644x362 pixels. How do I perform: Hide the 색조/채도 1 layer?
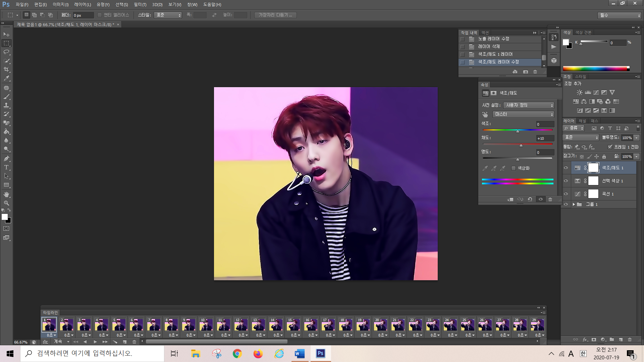pos(566,168)
